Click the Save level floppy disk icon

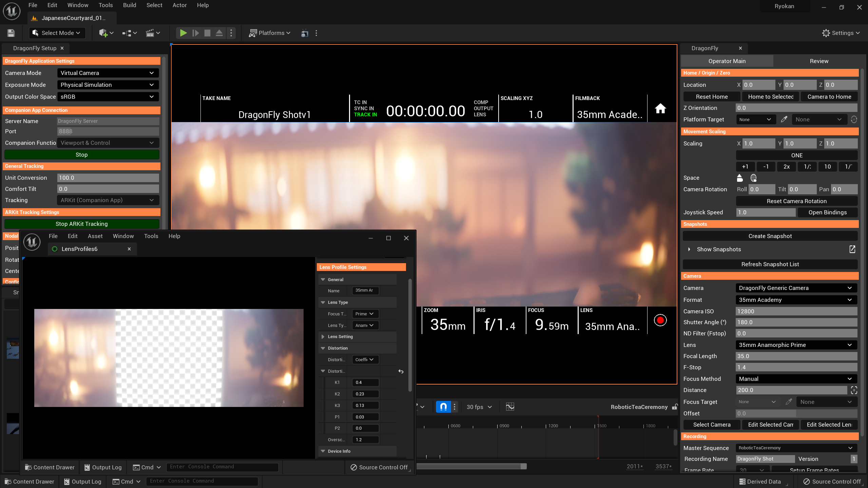[11, 33]
